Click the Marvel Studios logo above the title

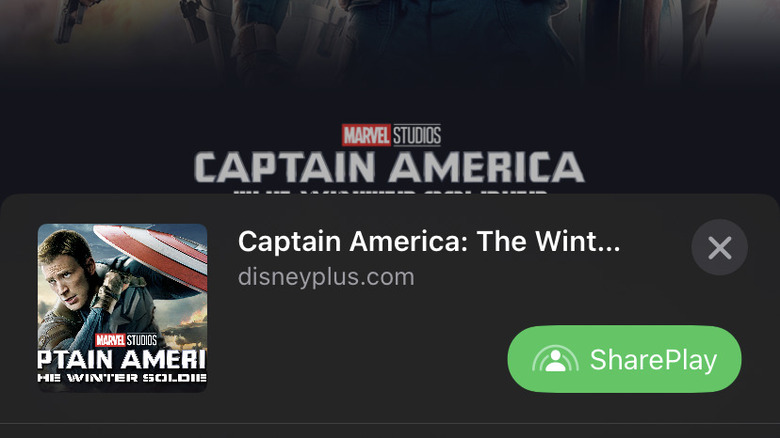point(391,135)
